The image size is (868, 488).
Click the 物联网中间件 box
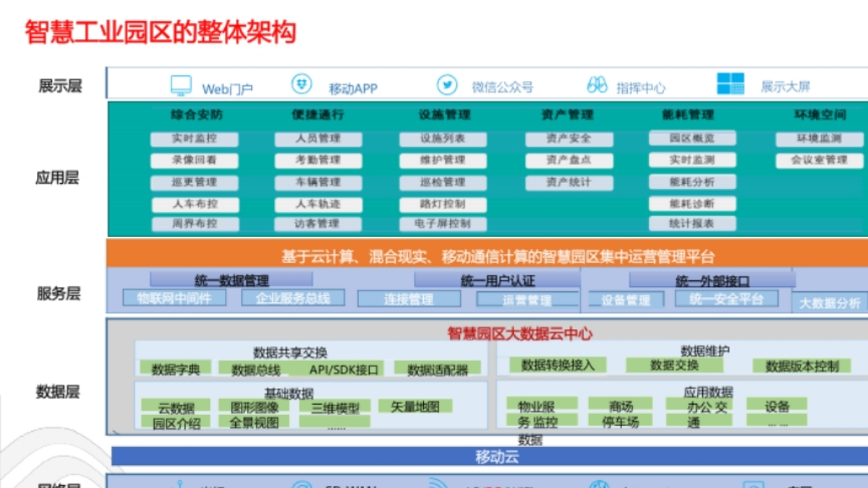tap(174, 298)
